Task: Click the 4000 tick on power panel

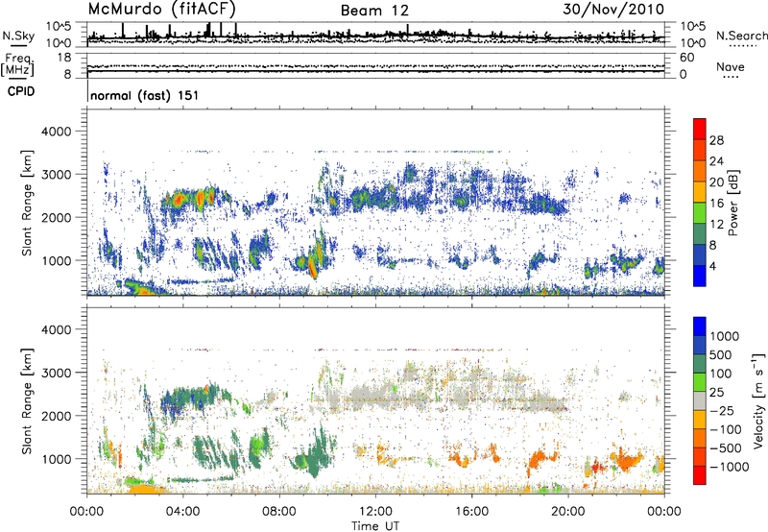Action: coord(59,132)
